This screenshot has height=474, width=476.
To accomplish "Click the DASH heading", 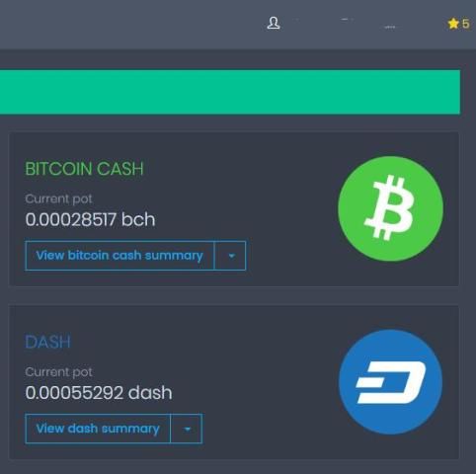I will (48, 342).
